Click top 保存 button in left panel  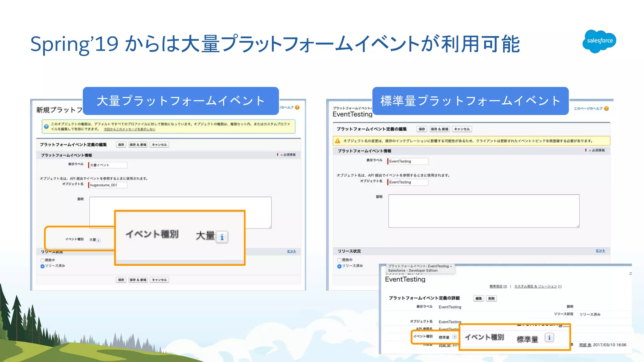point(121,145)
